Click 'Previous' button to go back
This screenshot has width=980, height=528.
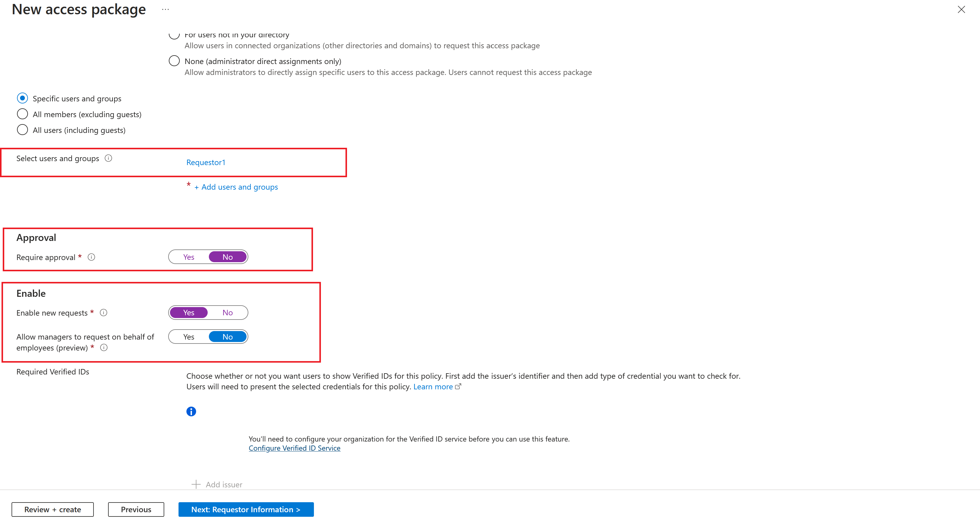point(136,509)
